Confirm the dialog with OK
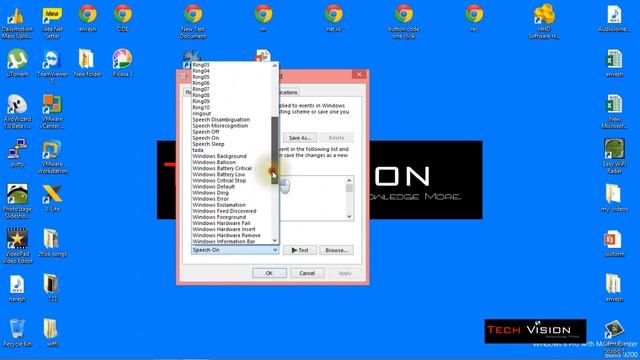 pyautogui.click(x=269, y=273)
